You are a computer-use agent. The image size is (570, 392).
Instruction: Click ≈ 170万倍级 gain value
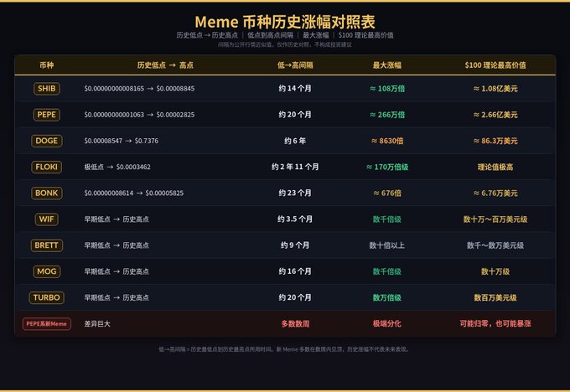tap(387, 168)
